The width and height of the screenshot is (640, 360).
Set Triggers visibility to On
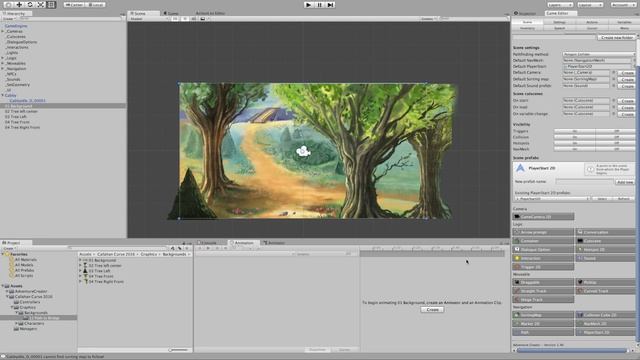575,131
